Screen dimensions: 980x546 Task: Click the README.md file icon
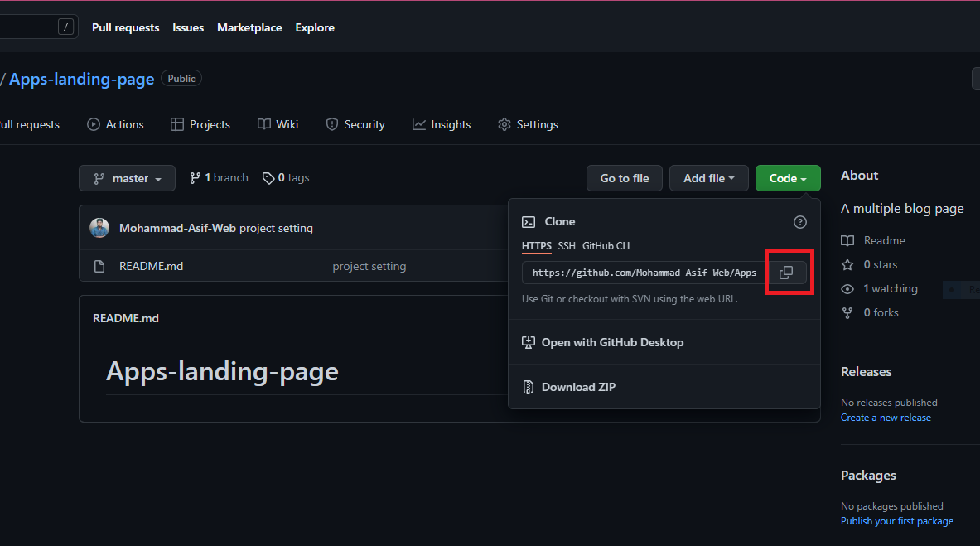99,267
